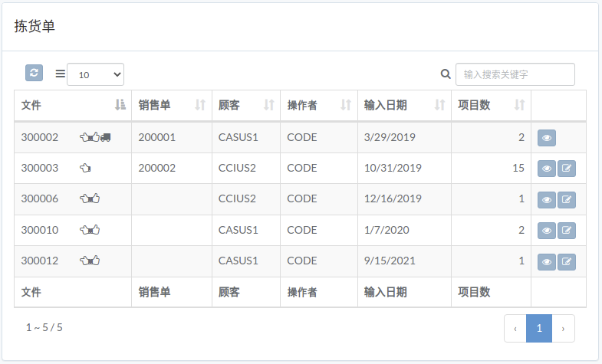Sort by the 文件 column header
This screenshot has height=364, width=602.
(x=73, y=105)
